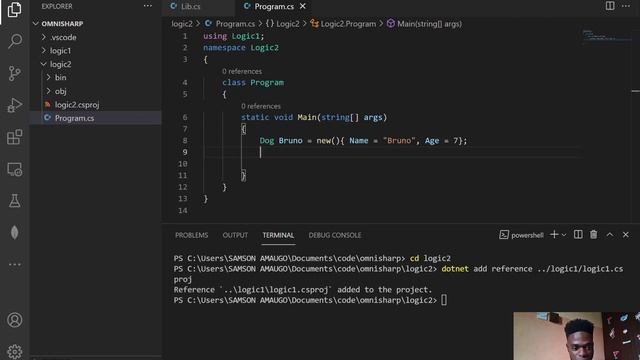Open the Search view in activity bar
640x360 pixels.
click(15, 41)
